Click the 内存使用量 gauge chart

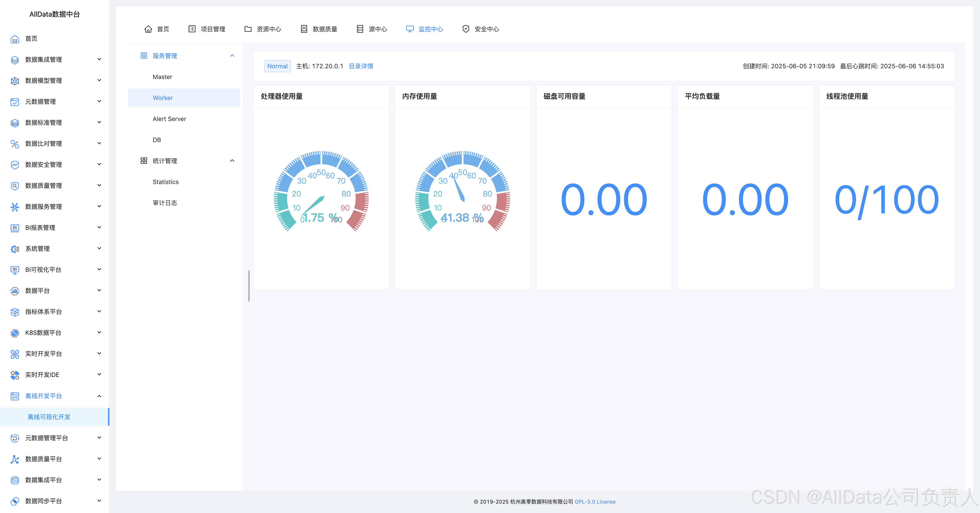(x=462, y=191)
